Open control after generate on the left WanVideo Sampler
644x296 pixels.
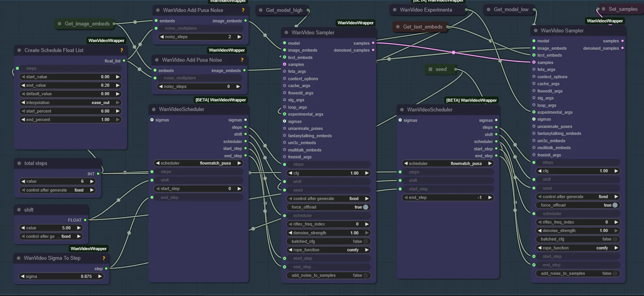coord(329,198)
